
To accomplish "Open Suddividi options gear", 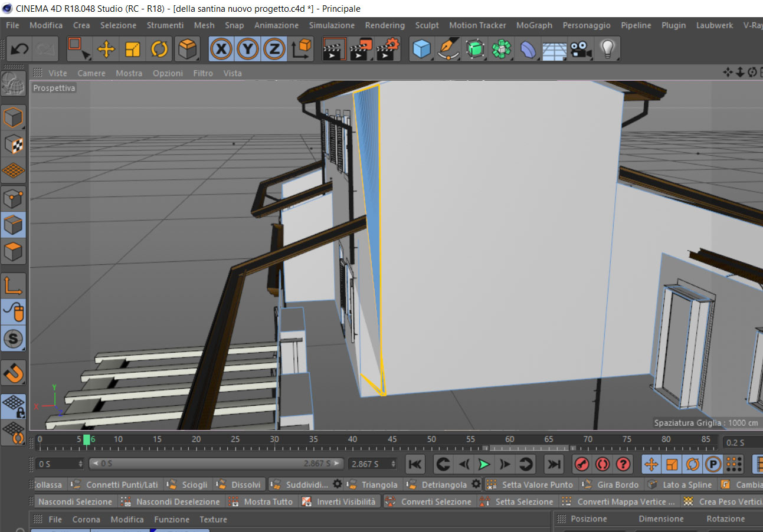I will point(337,484).
